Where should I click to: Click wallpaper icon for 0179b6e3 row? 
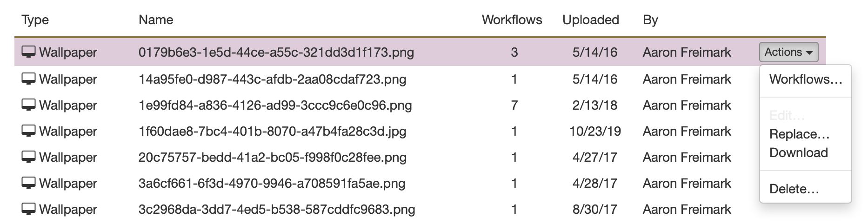pyautogui.click(x=29, y=53)
